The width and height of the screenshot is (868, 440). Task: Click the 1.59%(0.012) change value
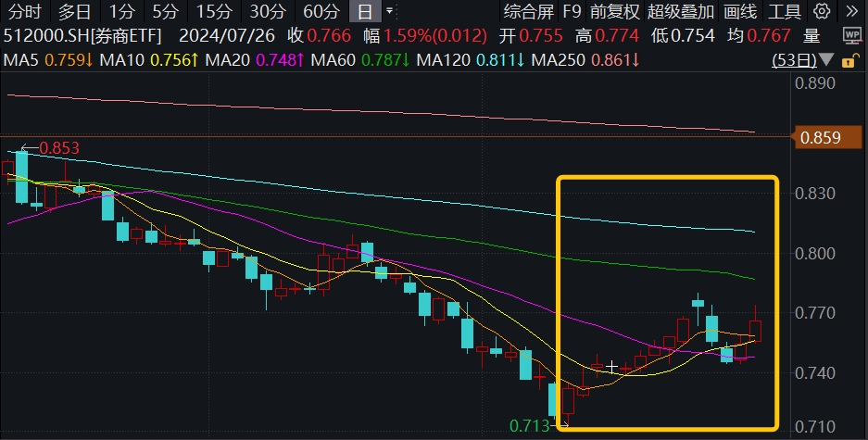(x=435, y=36)
